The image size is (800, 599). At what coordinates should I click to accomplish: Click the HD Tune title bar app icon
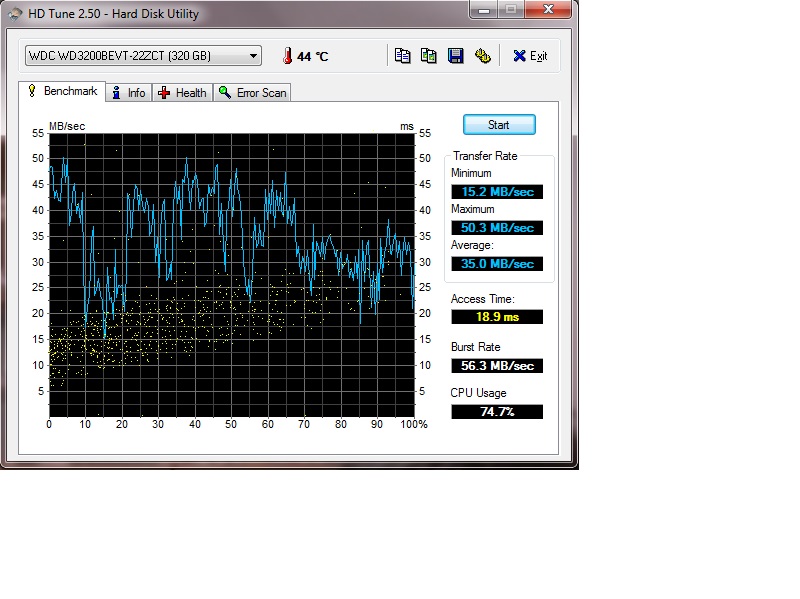tap(15, 14)
